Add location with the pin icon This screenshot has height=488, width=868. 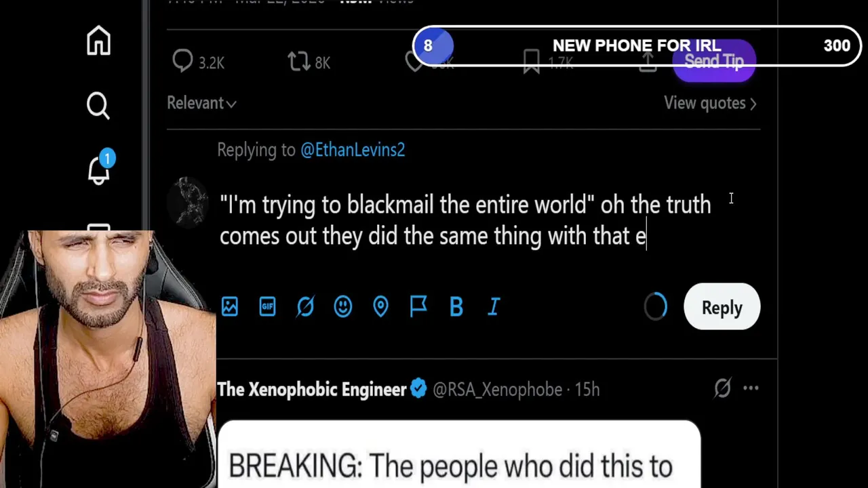[x=380, y=306]
